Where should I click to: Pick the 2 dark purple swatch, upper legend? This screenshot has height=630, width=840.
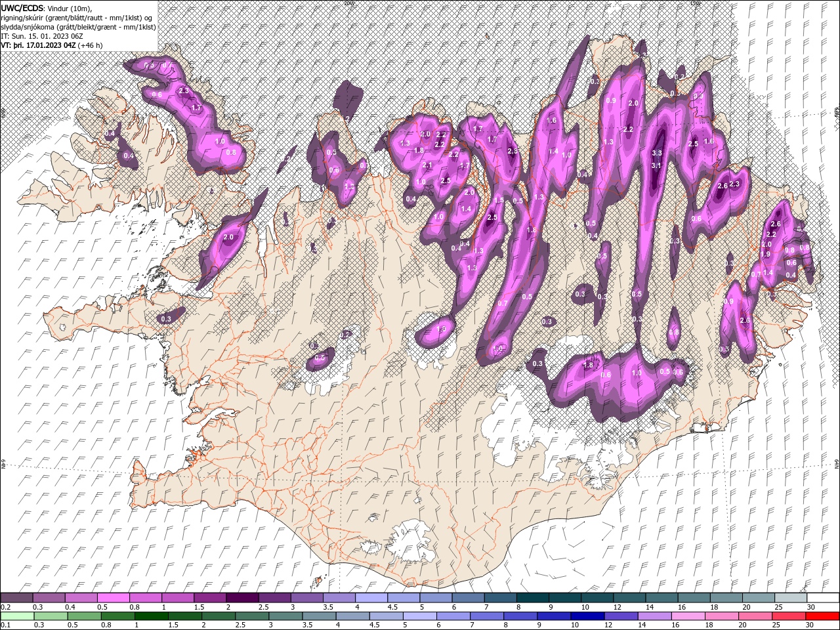pyautogui.click(x=241, y=598)
